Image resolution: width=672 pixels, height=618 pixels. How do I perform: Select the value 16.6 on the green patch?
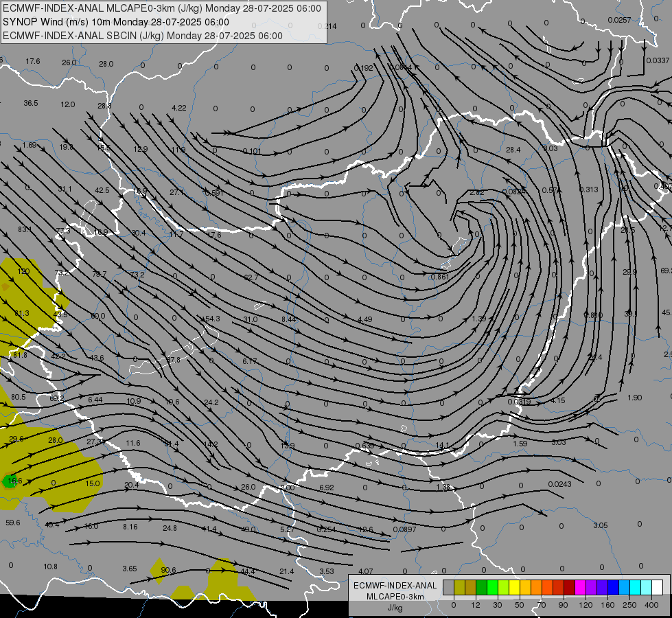click(15, 481)
